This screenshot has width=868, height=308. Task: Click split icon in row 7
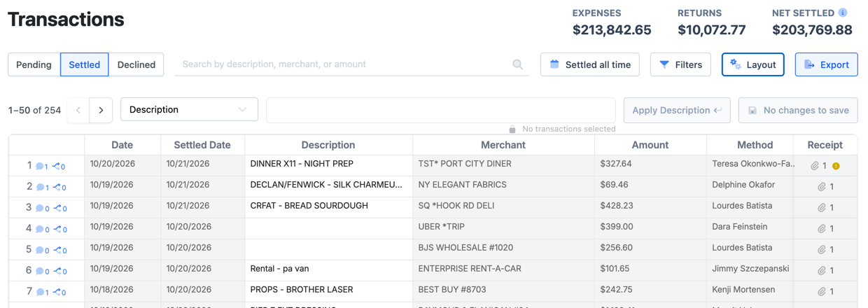[x=57, y=293]
